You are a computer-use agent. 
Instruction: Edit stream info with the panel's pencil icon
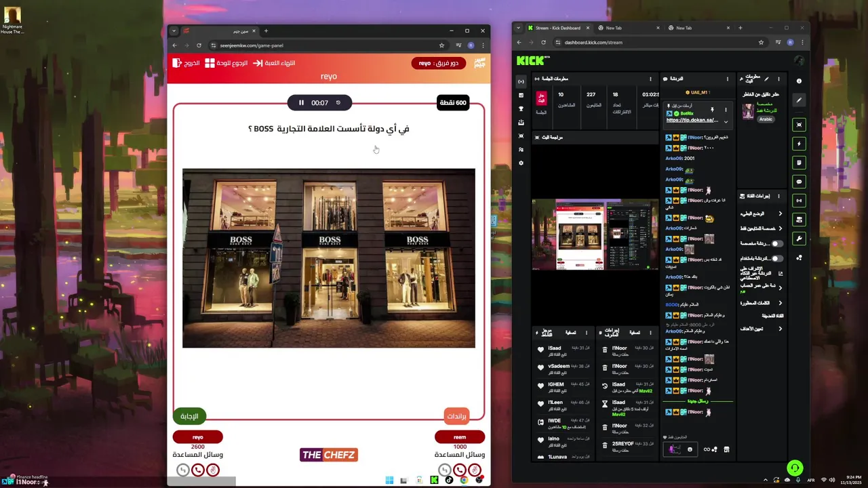point(767,79)
